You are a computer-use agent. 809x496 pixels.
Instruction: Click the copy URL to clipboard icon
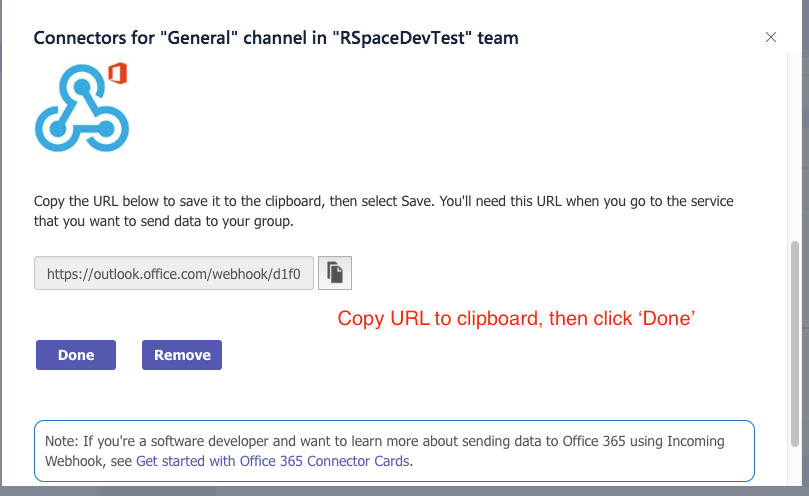[x=334, y=273]
